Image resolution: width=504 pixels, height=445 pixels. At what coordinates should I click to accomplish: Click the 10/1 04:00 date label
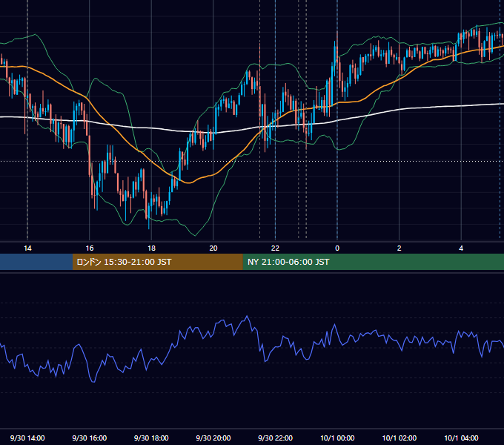click(461, 438)
